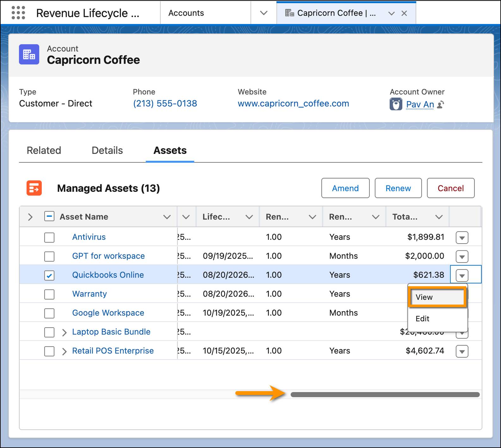Viewport: 501px width, 448px height.
Task: Open row actions for Retail POS Enterprise
Action: (x=462, y=351)
